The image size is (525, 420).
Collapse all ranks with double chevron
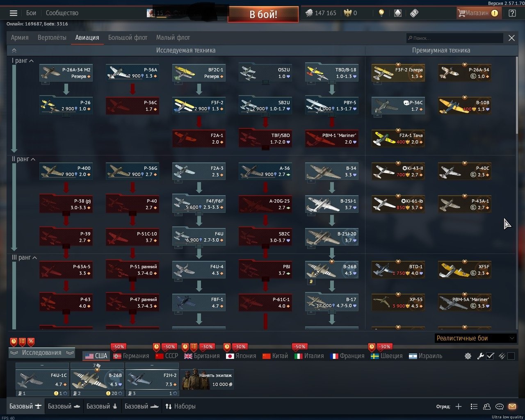pyautogui.click(x=14, y=50)
